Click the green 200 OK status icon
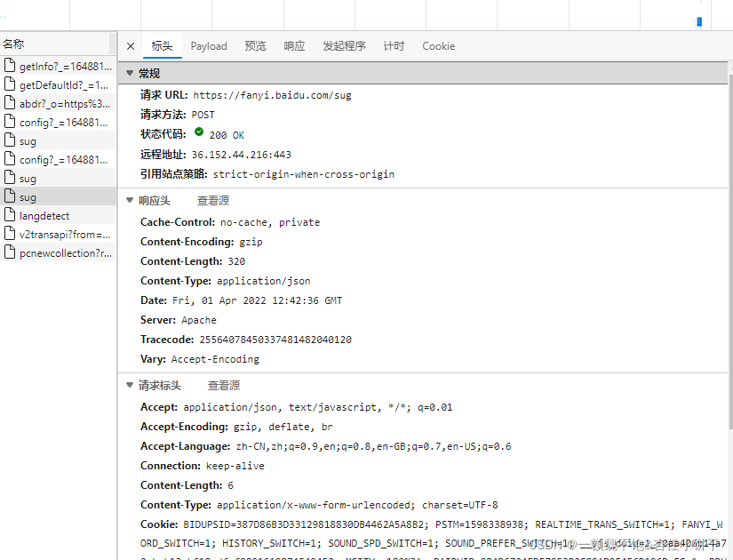733x560 pixels. (x=199, y=132)
